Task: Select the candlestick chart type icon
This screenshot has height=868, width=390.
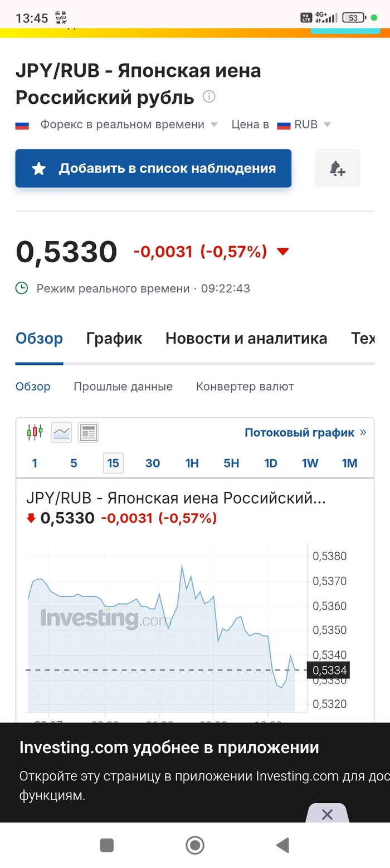Action: [35, 432]
